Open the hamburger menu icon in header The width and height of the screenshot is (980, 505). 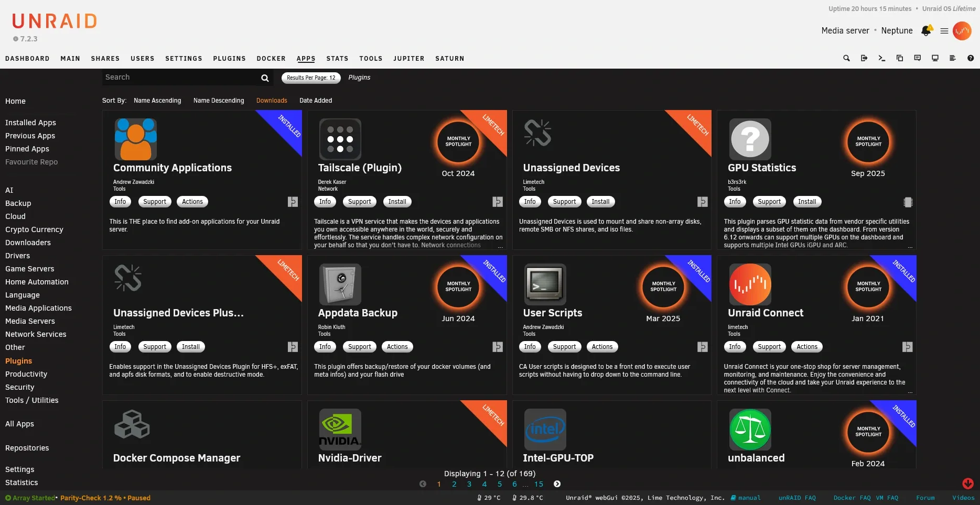(944, 31)
